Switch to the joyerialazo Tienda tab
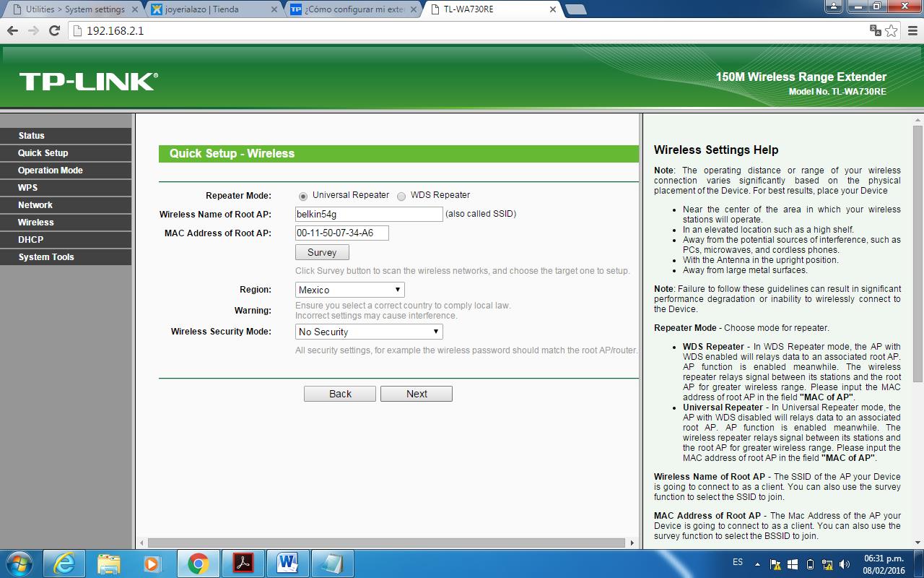 point(211,9)
